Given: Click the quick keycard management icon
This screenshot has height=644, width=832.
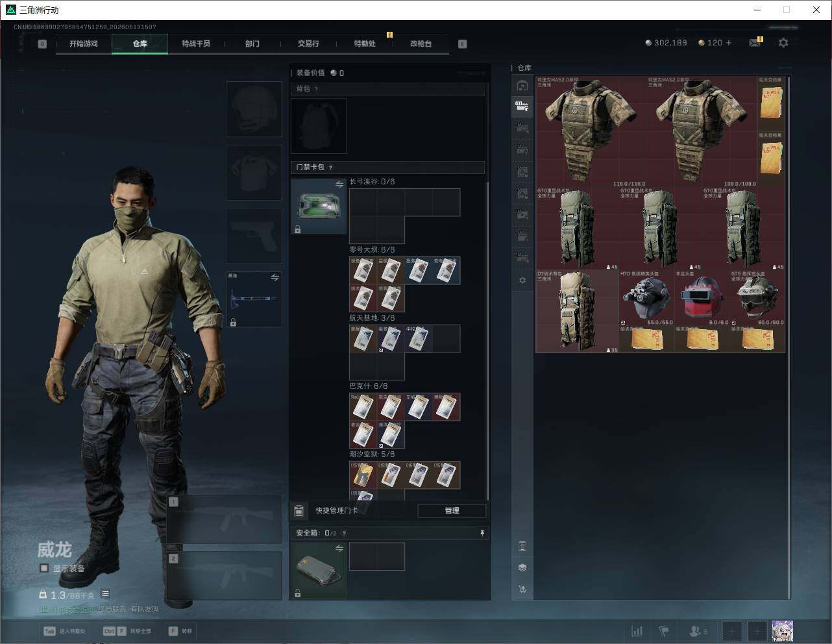Looking at the screenshot, I should coord(299,511).
